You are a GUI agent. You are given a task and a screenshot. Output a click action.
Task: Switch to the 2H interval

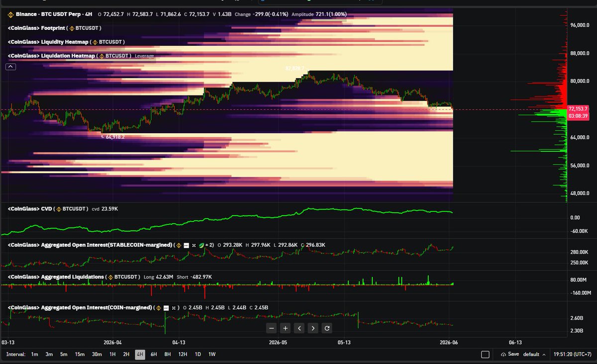pyautogui.click(x=126, y=354)
